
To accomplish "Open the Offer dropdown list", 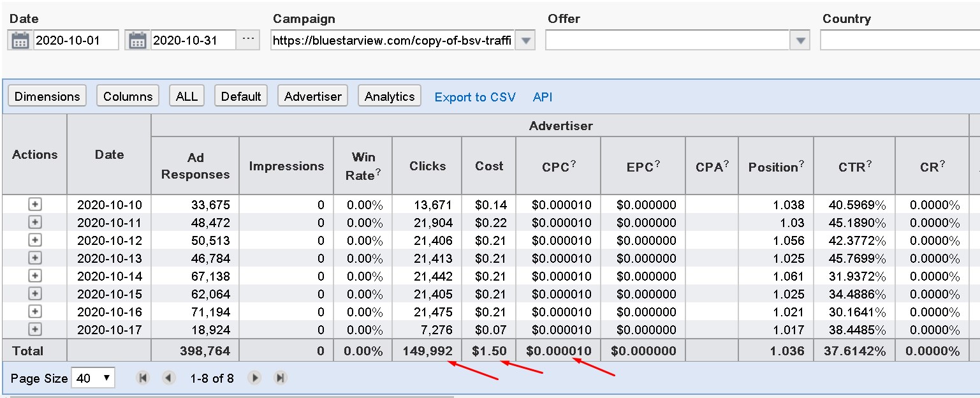I will click(800, 41).
